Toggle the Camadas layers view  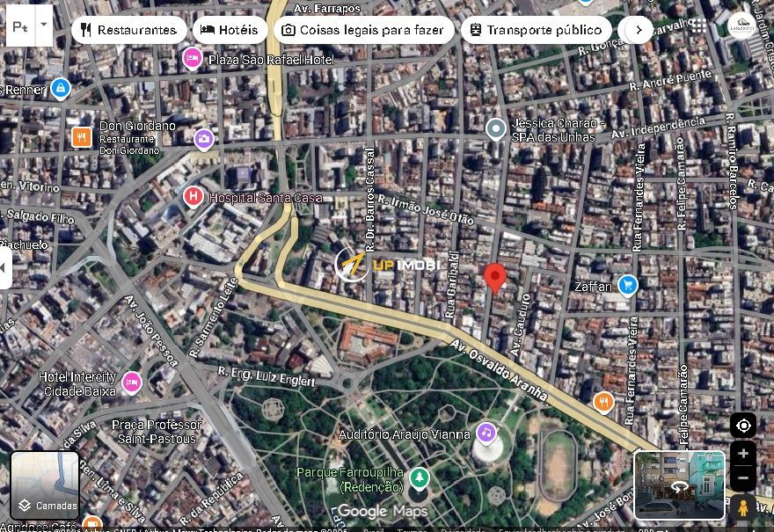45,485
